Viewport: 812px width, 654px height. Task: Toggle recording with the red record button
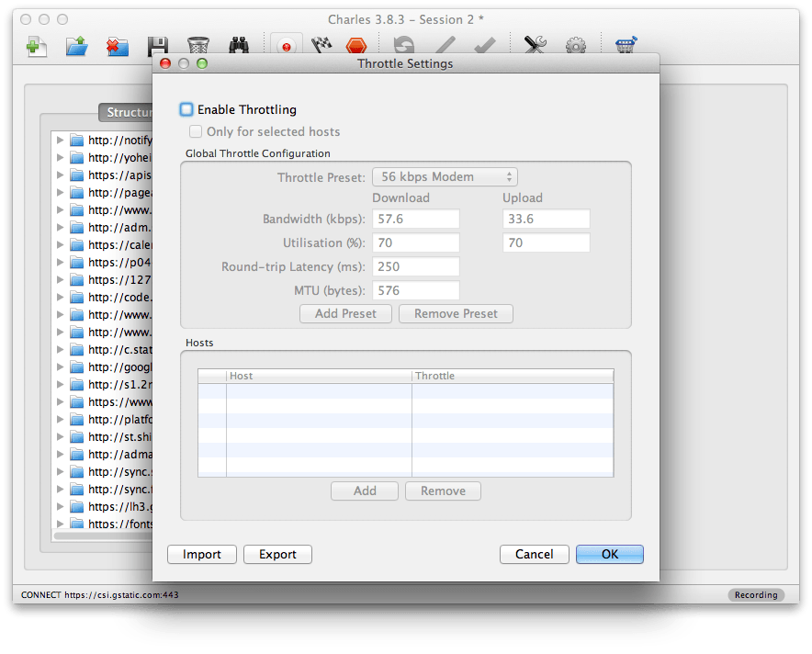[x=287, y=46]
